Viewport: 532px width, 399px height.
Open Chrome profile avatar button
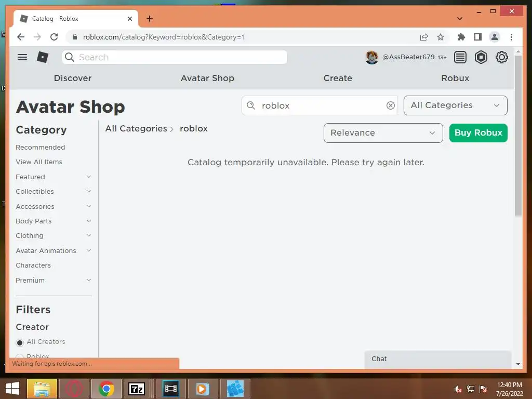tap(495, 37)
